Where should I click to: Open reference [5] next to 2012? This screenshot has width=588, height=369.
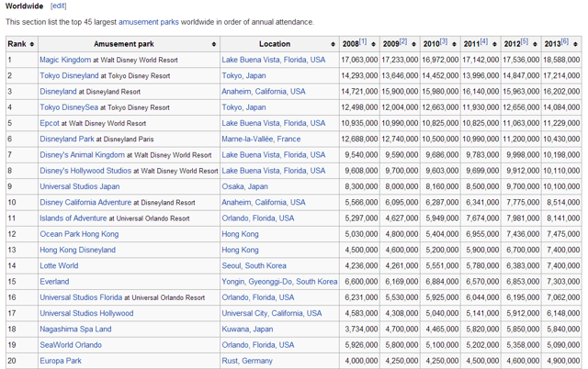(x=525, y=41)
